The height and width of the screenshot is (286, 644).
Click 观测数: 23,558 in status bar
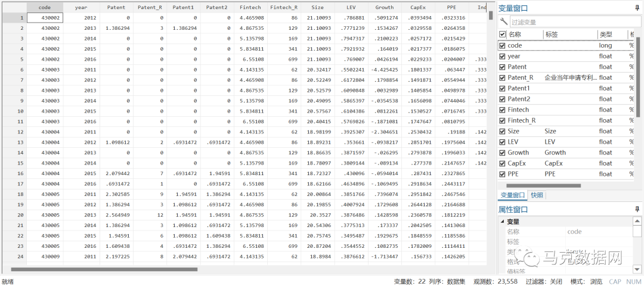point(496,281)
